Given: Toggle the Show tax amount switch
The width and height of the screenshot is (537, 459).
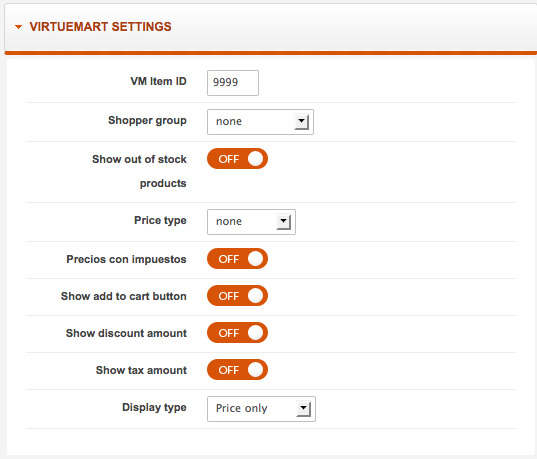Looking at the screenshot, I should [237, 370].
